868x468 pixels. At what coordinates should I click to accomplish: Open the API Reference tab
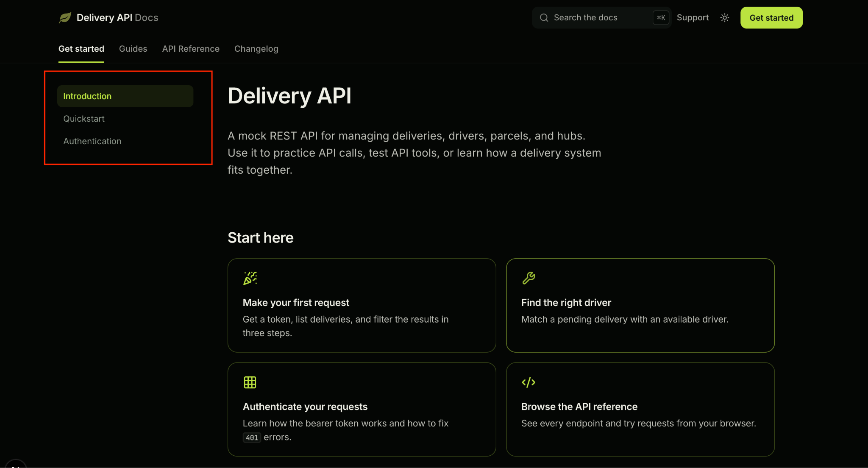tap(191, 49)
